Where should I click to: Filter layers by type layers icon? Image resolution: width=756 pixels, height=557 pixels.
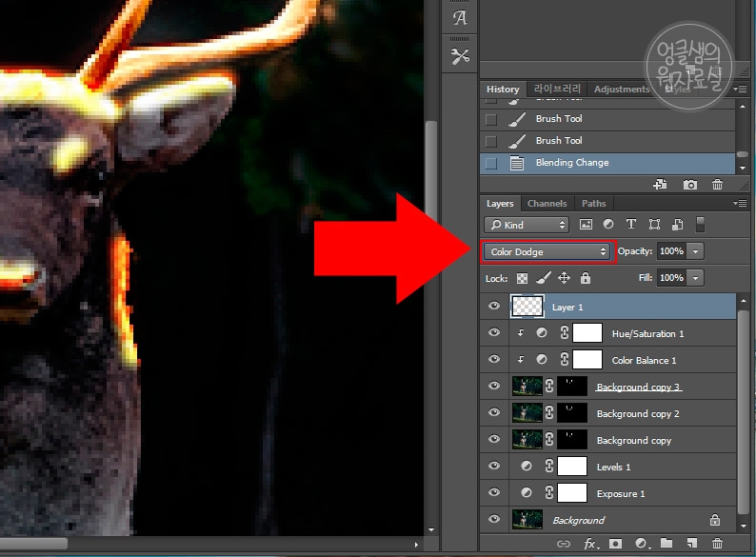pos(630,225)
